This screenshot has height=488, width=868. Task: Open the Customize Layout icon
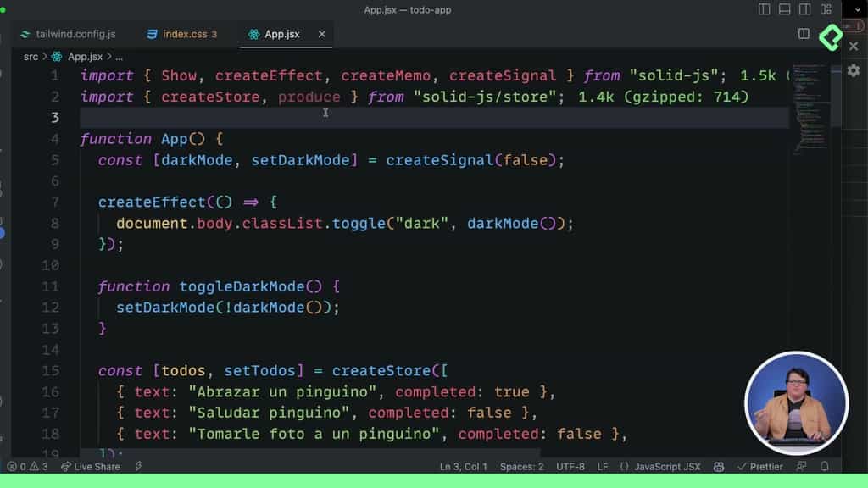827,9
